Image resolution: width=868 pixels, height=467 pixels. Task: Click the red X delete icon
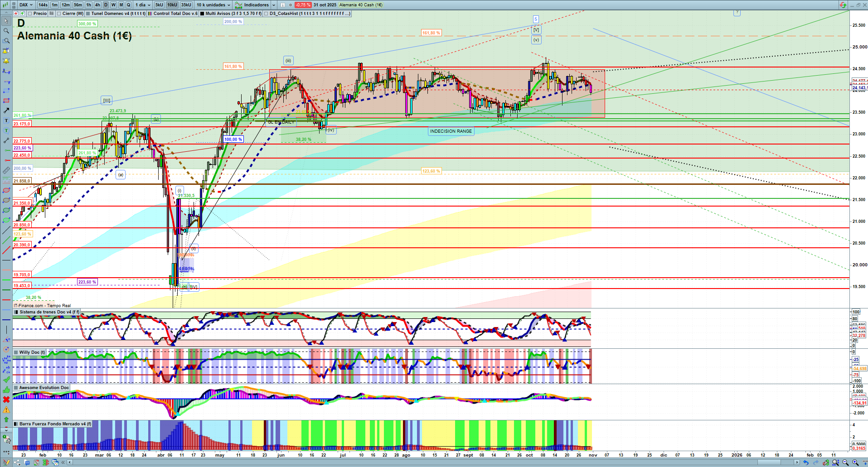point(6,400)
